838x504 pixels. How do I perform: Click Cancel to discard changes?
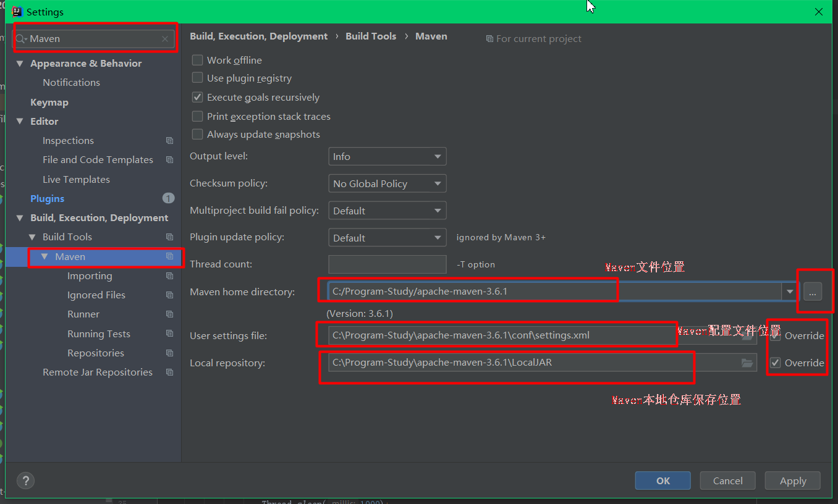tap(727, 481)
